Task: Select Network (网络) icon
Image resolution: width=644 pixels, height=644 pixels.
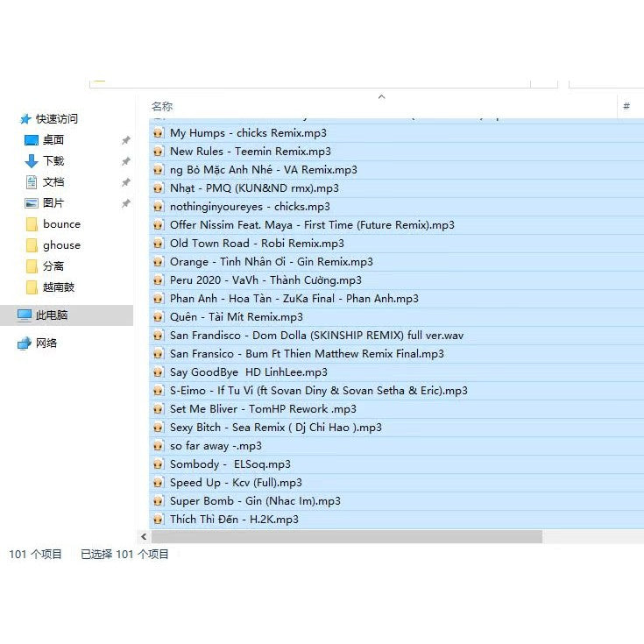Action: click(25, 343)
